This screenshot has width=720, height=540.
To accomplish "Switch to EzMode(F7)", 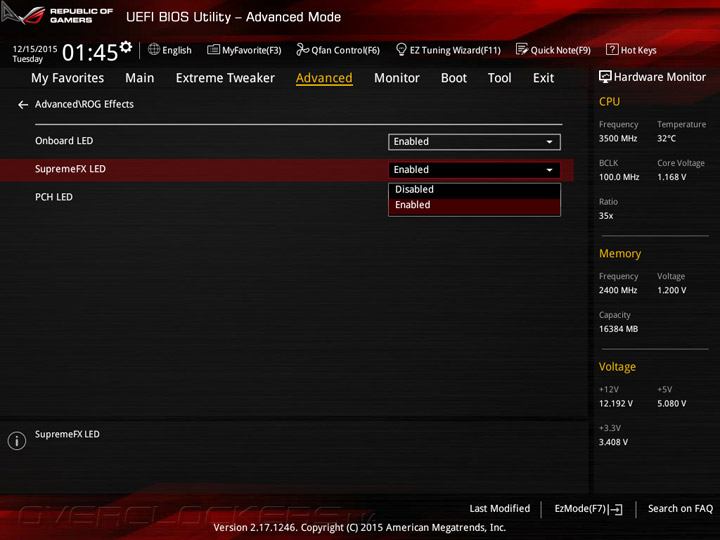I will coord(588,509).
